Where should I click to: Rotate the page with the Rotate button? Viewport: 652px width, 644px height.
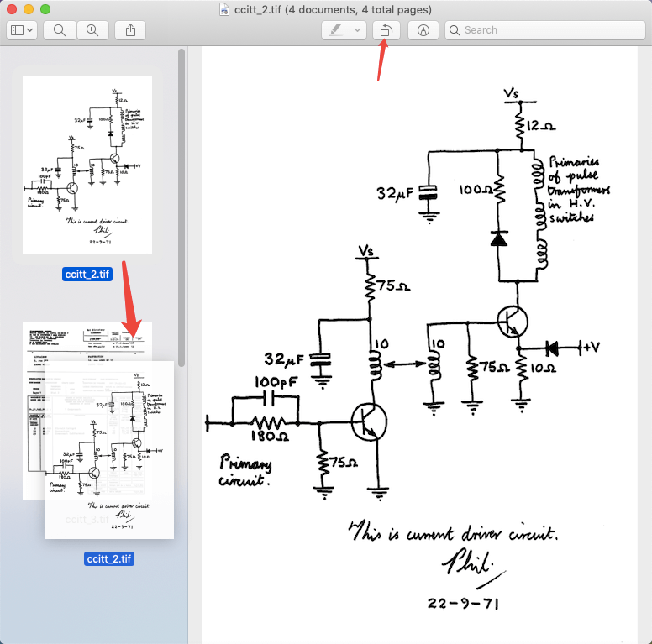coord(386,30)
